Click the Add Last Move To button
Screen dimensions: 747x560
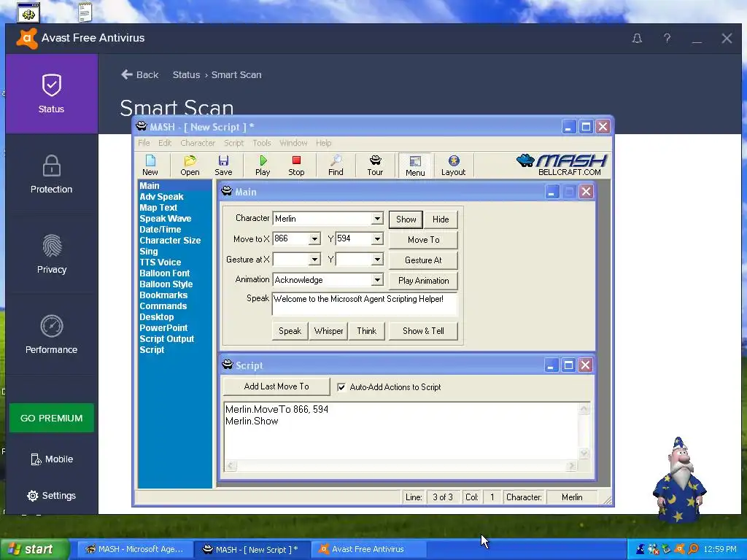(276, 386)
